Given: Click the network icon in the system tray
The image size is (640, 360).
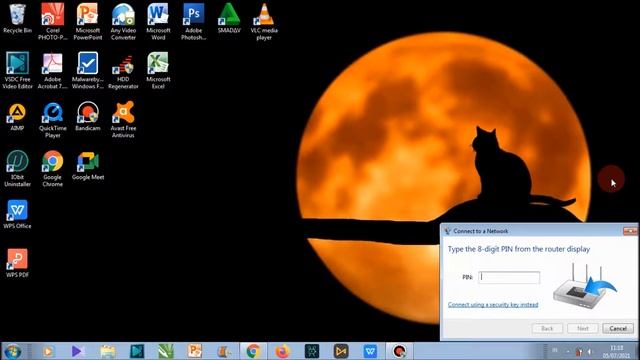Looking at the screenshot, I should click(579, 351).
